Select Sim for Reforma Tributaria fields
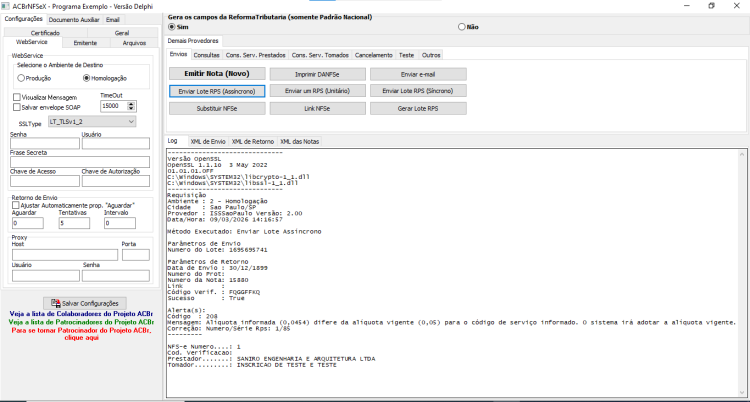Image resolution: width=750 pixels, height=402 pixels. 172,27
